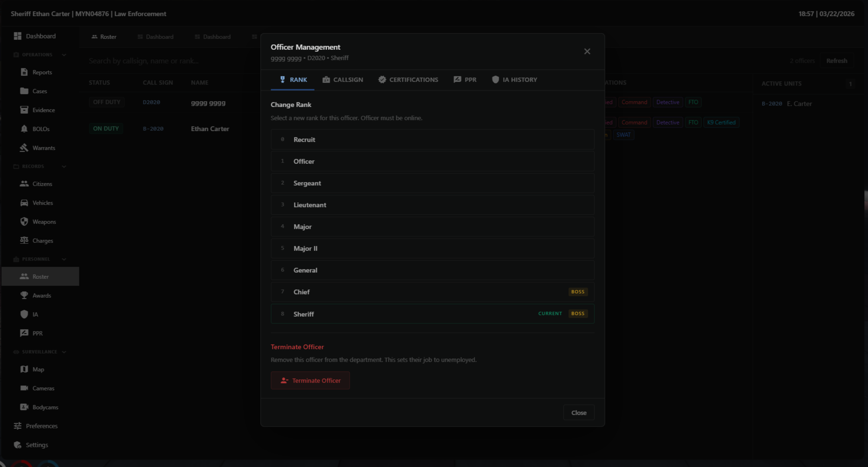Select the General rank
The image size is (868, 467).
point(432,270)
